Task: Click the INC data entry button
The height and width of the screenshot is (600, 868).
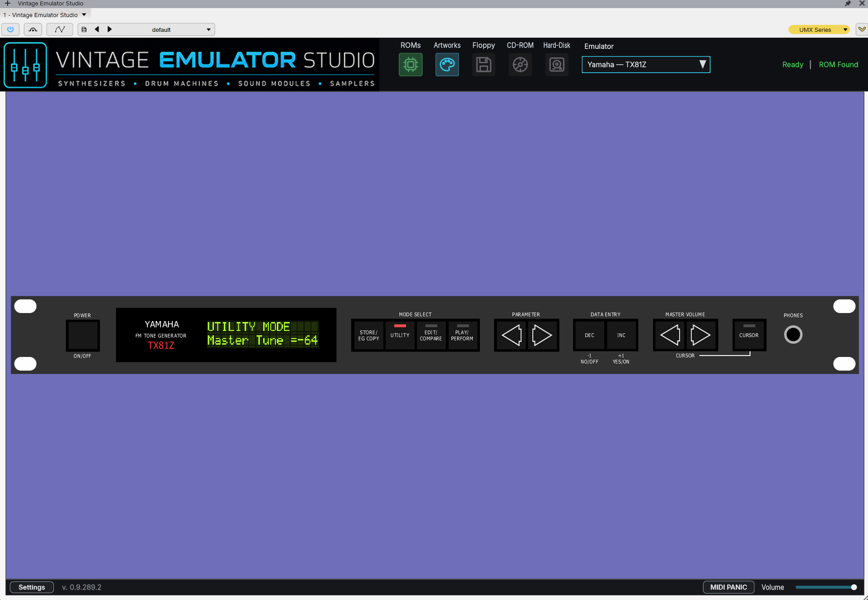Action: (621, 335)
